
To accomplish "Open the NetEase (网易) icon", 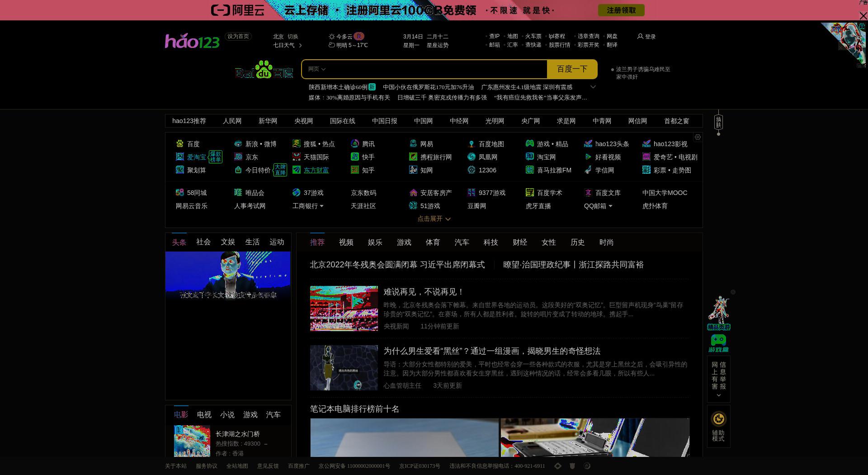I will click(413, 144).
